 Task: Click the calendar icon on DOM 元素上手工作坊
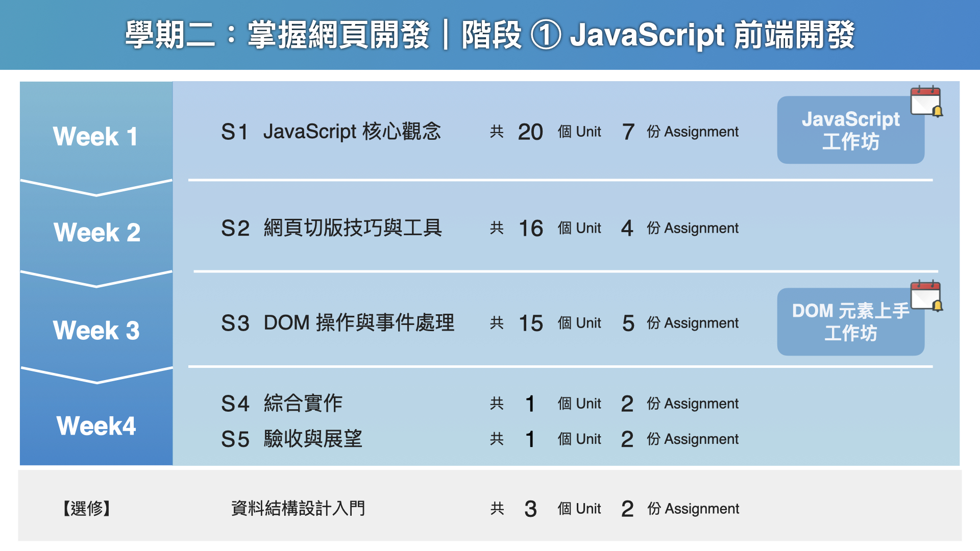coord(926,295)
